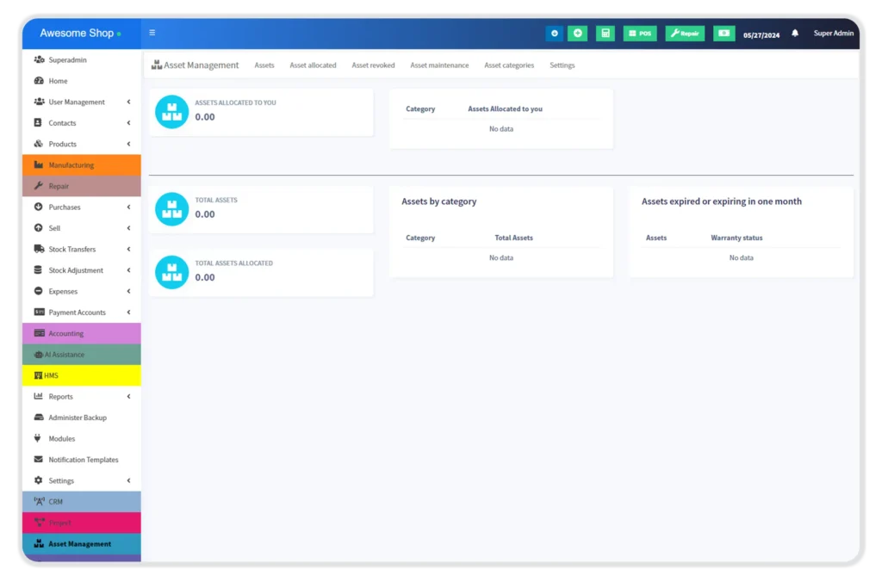Image resolution: width=882 pixels, height=588 pixels.
Task: Click the Total Assets Allocated circle icon
Action: [x=171, y=272]
